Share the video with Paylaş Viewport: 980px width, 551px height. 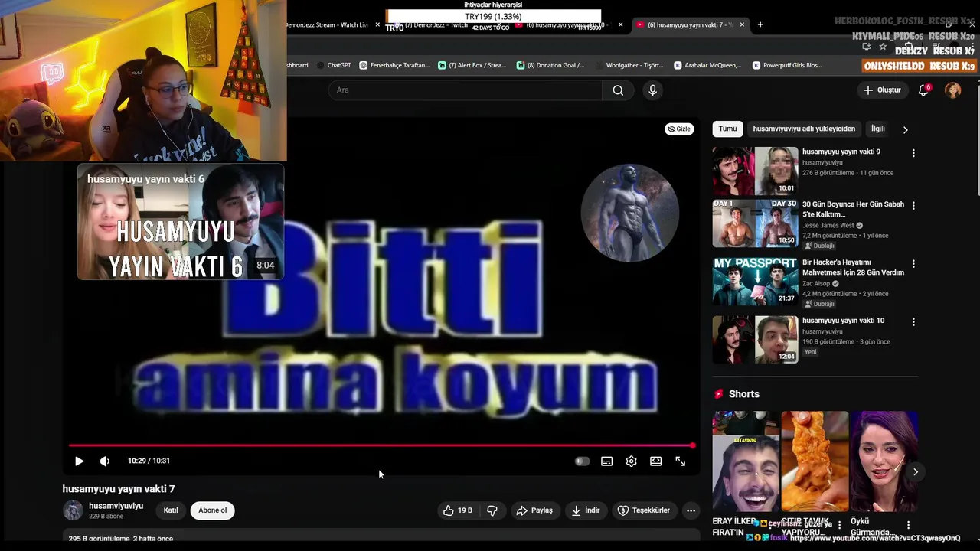point(534,510)
